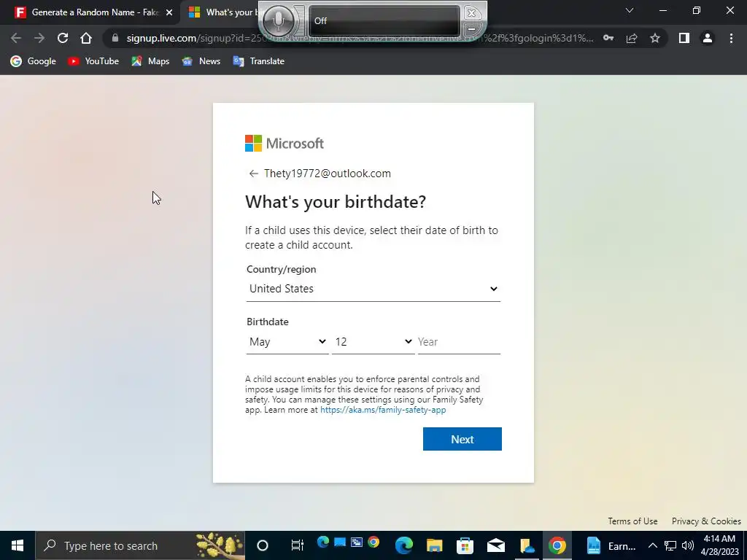Image resolution: width=747 pixels, height=560 pixels.
Task: Open Mail app from taskbar
Action: 496,545
